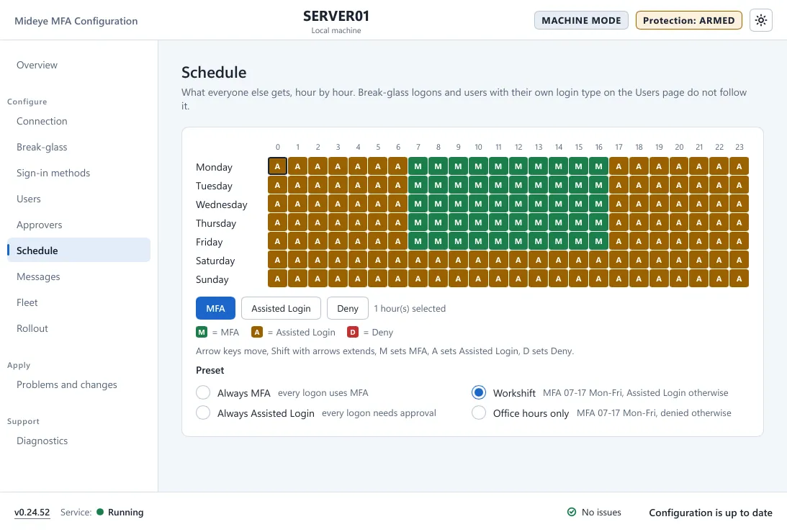The height and width of the screenshot is (532, 787).
Task: Open Problems and changes
Action: (78, 384)
